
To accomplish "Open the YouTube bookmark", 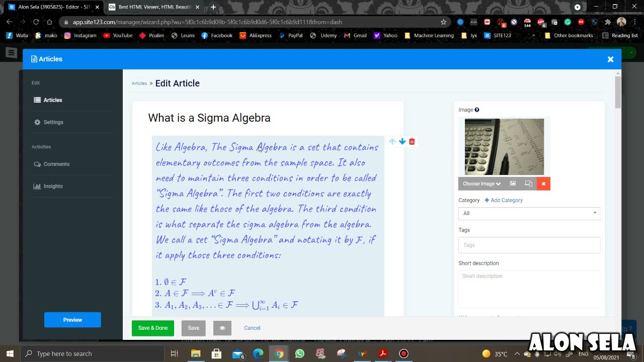I will click(118, 36).
